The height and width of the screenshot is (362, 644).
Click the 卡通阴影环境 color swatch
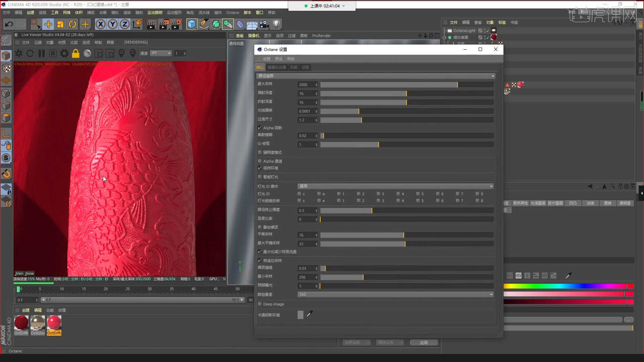301,315
